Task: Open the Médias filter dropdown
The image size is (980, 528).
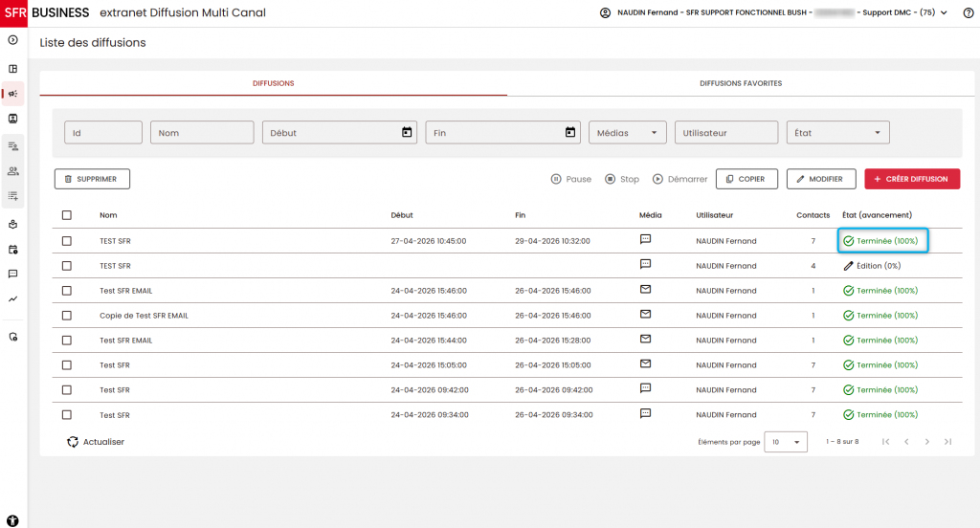Action: pyautogui.click(x=628, y=132)
